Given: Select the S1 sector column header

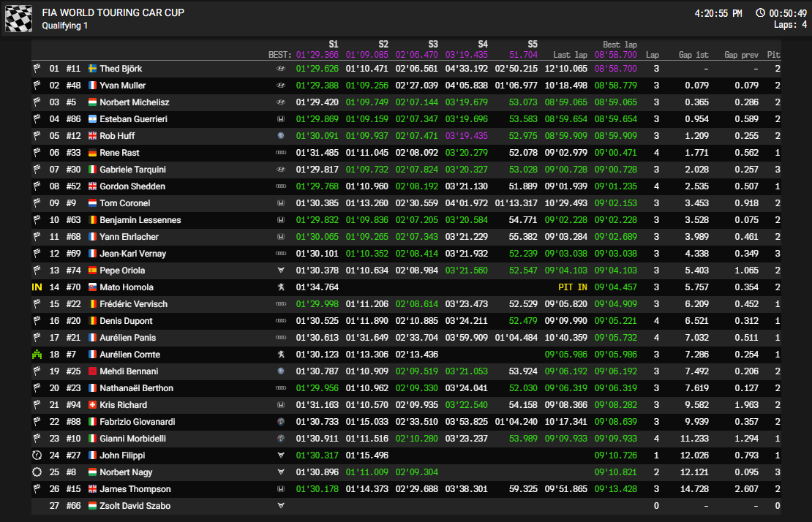Looking at the screenshot, I should point(331,44).
